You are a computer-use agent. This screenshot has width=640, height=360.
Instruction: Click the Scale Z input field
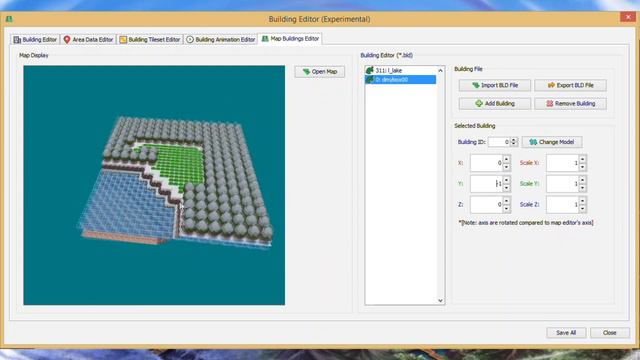(x=562, y=204)
